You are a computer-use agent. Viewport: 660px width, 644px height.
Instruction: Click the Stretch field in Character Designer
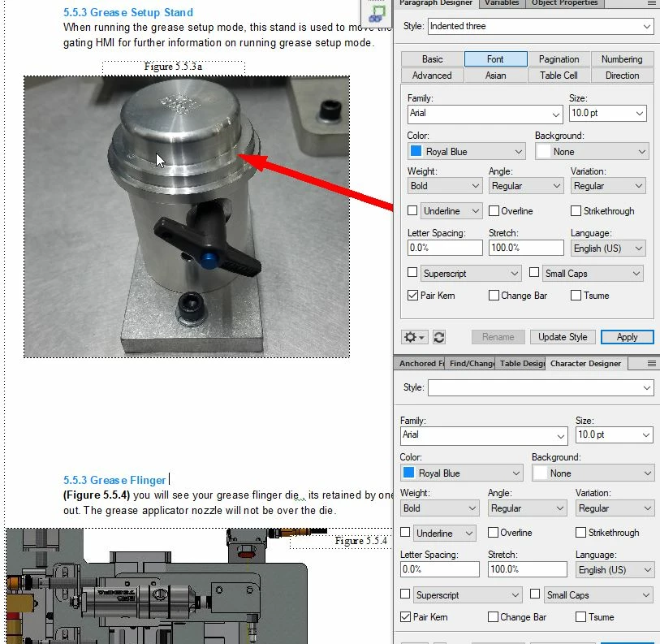point(528,569)
